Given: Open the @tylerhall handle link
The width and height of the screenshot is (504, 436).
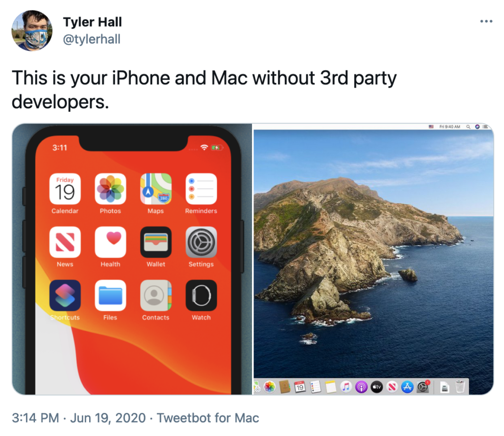Looking at the screenshot, I should pos(92,39).
